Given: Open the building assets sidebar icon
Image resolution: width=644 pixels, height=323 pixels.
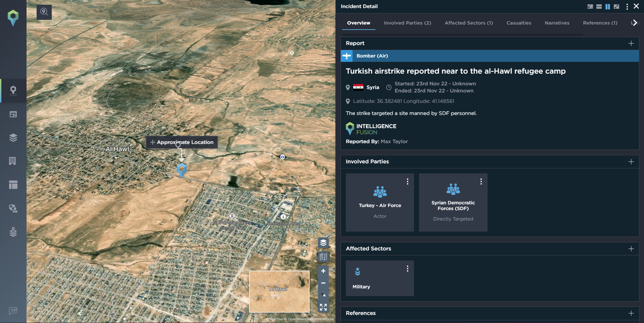Looking at the screenshot, I should click(x=12, y=161).
